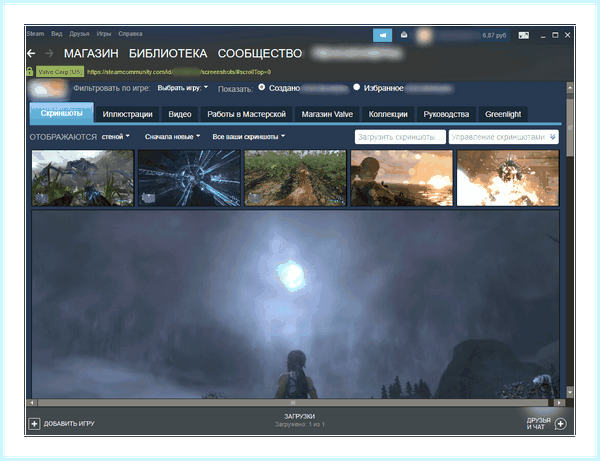Open the Вид menu
This screenshot has height=461, width=600.
pyautogui.click(x=57, y=34)
